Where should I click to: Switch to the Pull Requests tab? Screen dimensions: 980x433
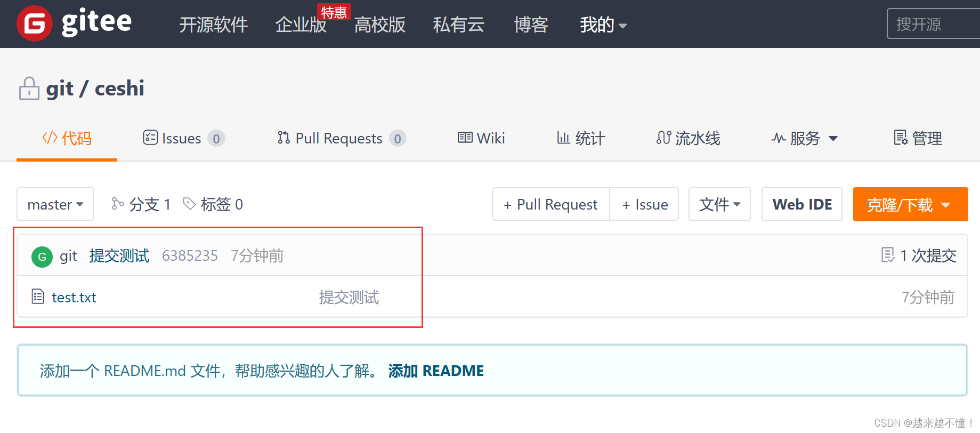[x=342, y=138]
